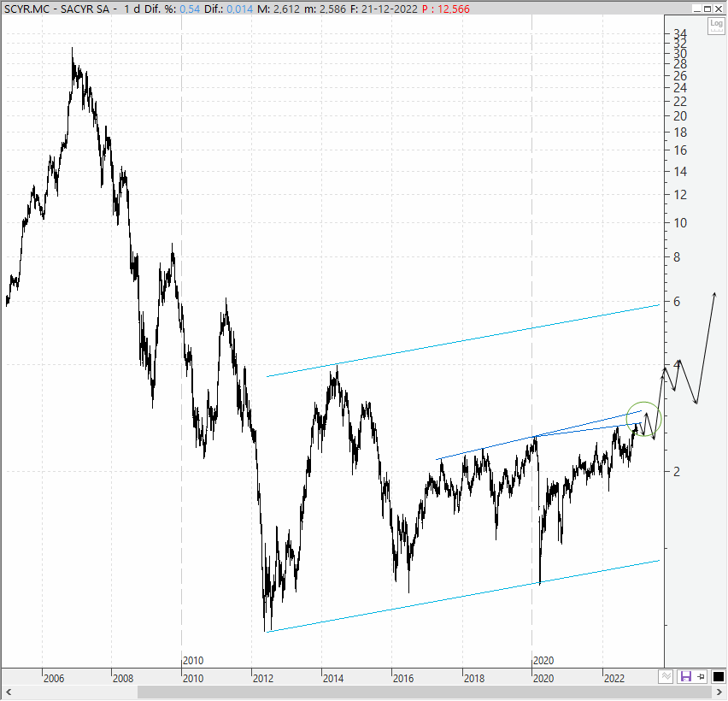Screen dimensions: 728x701
Task: Maximize the chart window
Action: coord(707,9)
